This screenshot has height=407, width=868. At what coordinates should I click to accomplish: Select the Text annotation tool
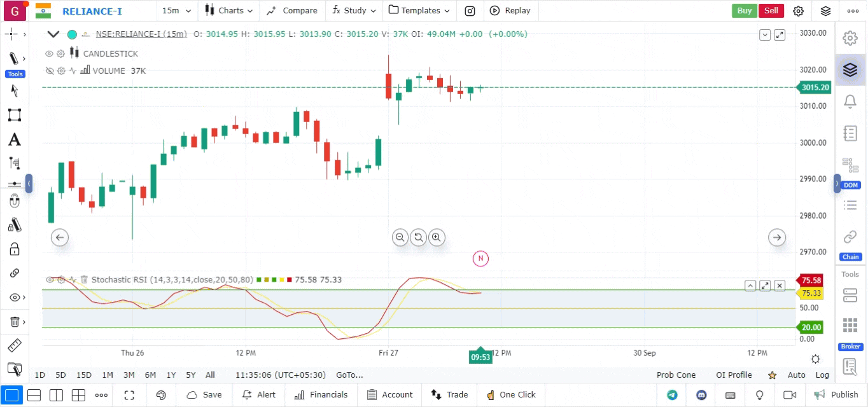14,139
